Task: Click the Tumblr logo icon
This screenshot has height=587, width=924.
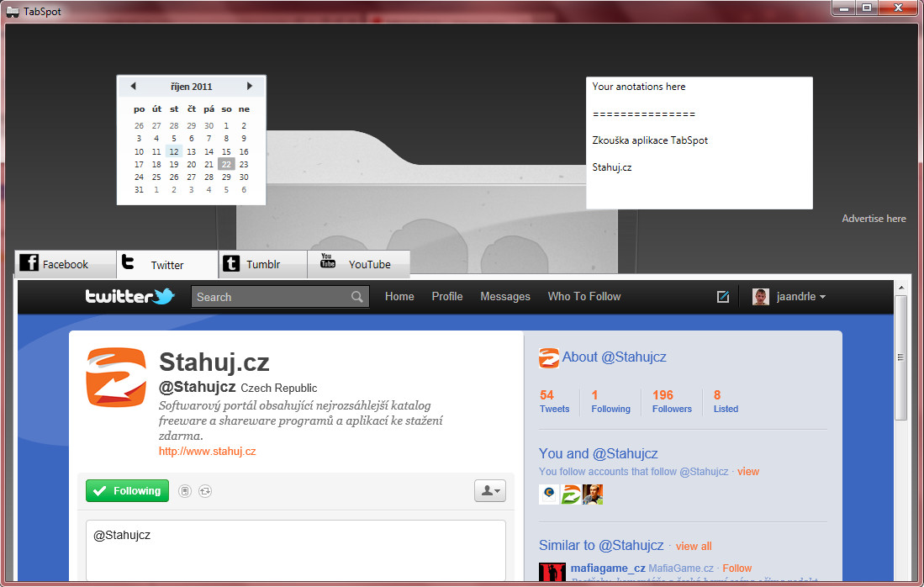Action: tap(231, 263)
